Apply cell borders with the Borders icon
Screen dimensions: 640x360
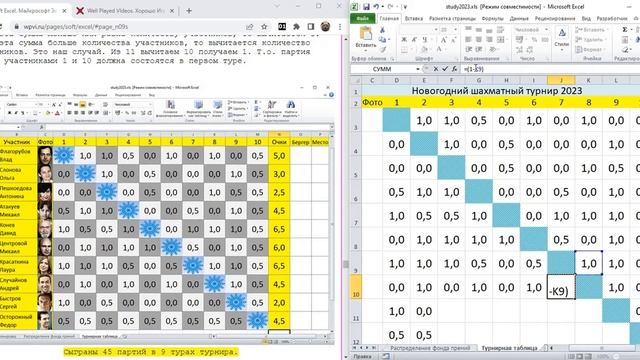[x=404, y=49]
